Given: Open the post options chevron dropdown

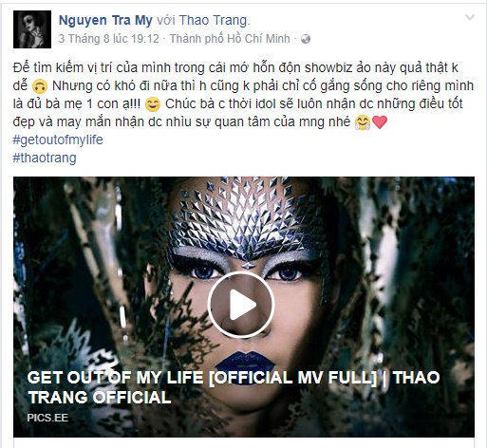Looking at the screenshot, I should click(x=470, y=17).
